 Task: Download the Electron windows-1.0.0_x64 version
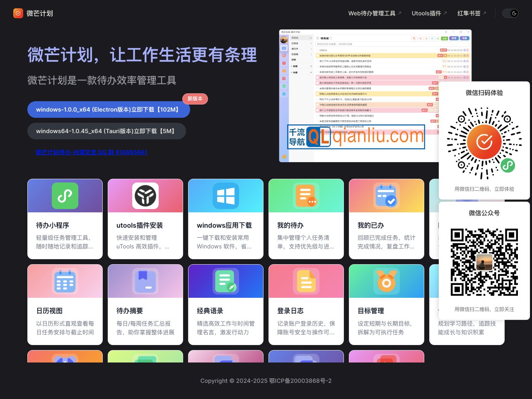pyautogui.click(x=109, y=109)
